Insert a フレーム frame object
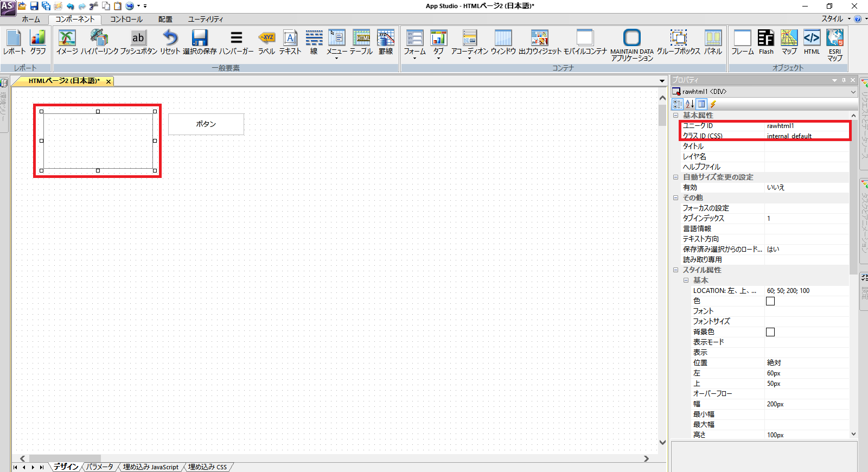Image resolution: width=868 pixels, height=472 pixels. 743,42
